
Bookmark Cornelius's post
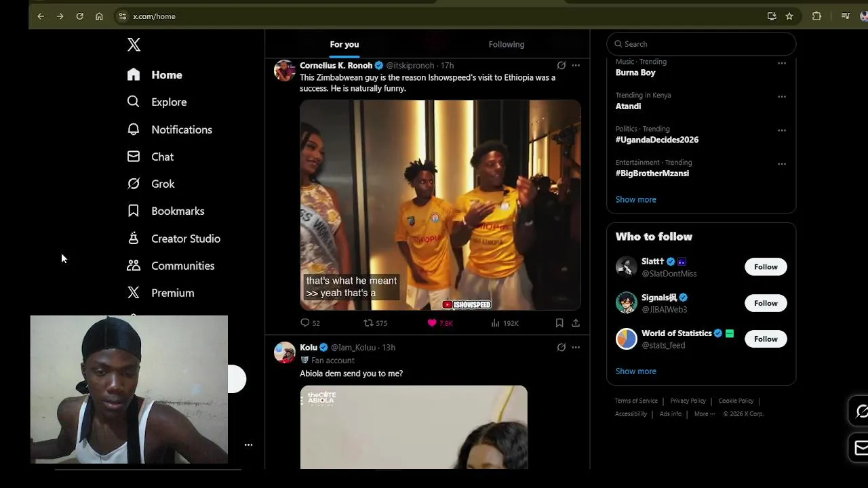click(x=559, y=323)
